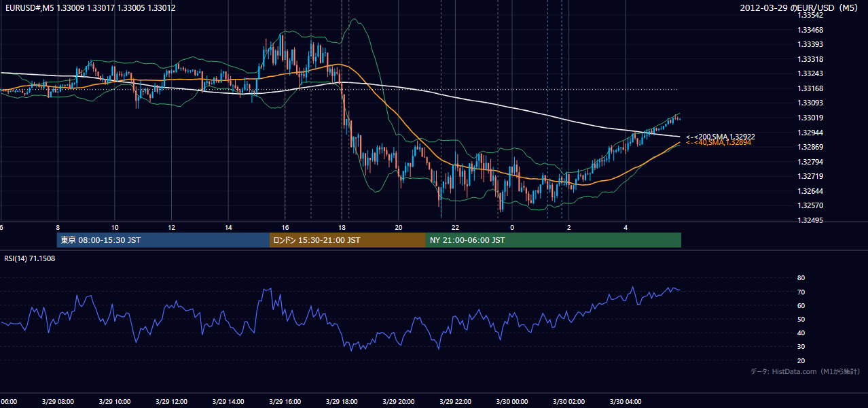Click price level 1.33542 on the axis
This screenshot has height=408, width=868.
pyautogui.click(x=810, y=15)
